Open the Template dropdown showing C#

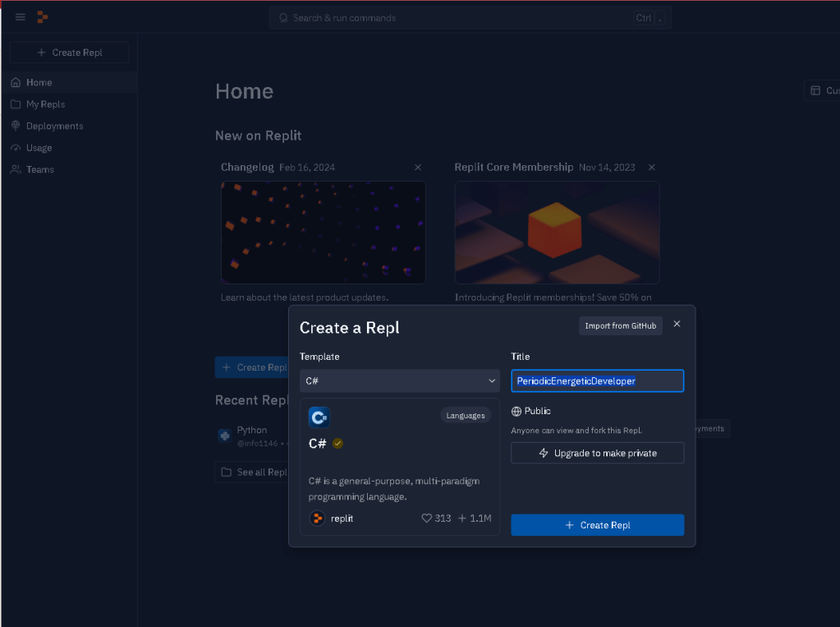pos(400,380)
